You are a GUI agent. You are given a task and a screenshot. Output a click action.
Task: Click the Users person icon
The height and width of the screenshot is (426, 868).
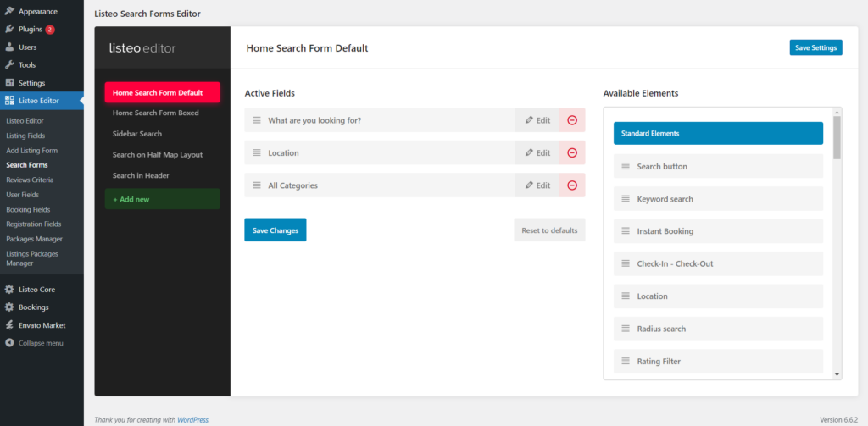(x=9, y=47)
